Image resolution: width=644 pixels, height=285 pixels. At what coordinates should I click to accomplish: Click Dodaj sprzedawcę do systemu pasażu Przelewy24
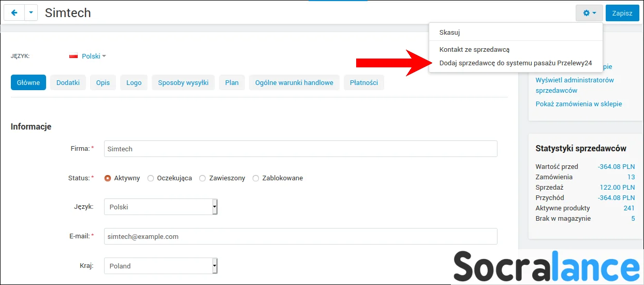(x=515, y=63)
